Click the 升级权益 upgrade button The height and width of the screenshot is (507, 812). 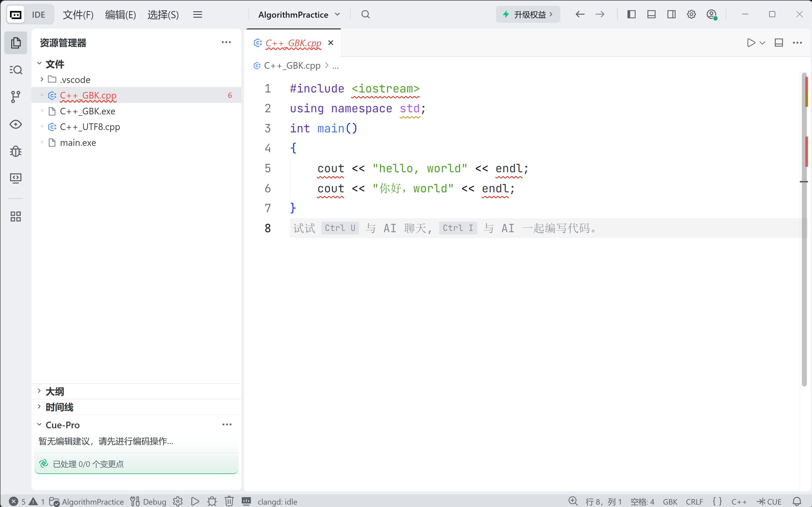[528, 15]
